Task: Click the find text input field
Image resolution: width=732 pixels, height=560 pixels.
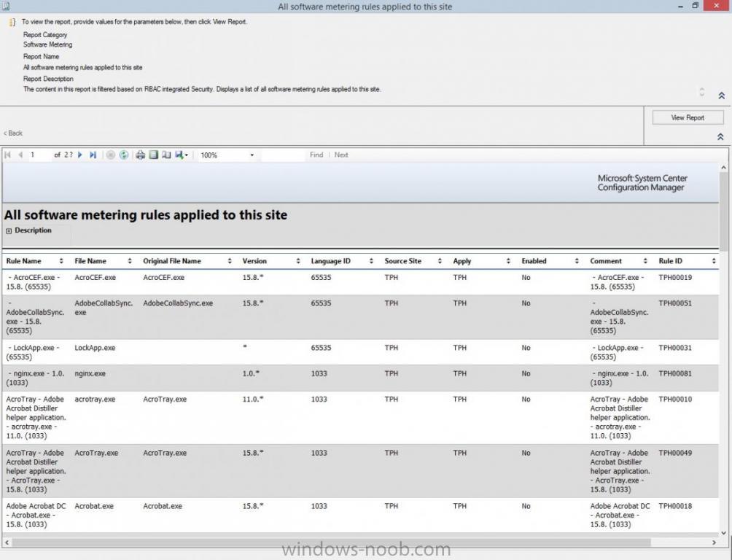Action: tap(283, 155)
